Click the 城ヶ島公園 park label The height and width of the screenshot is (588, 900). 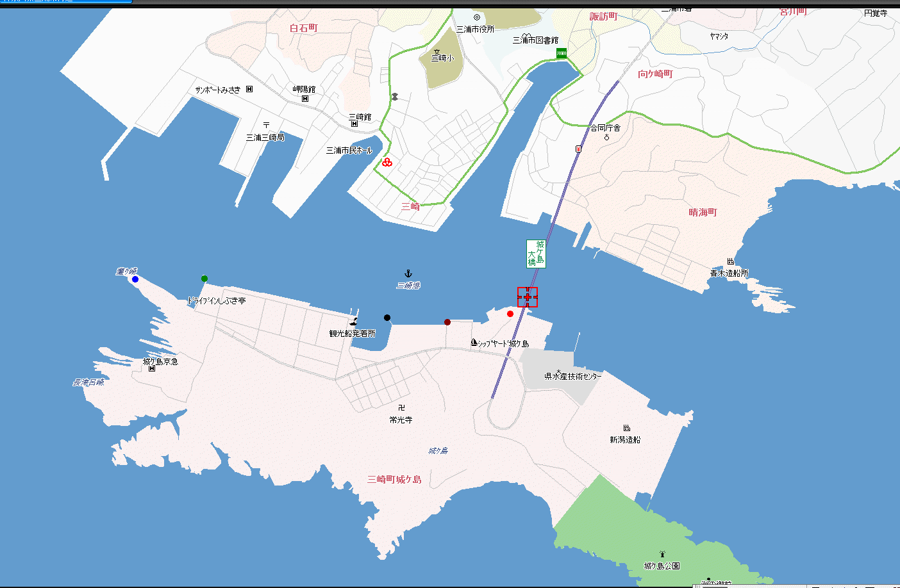tap(662, 566)
